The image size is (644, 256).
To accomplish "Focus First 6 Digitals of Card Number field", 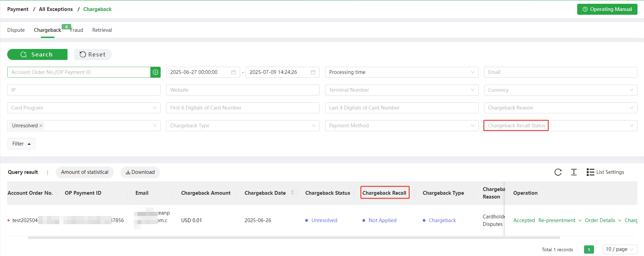I will tap(243, 108).
